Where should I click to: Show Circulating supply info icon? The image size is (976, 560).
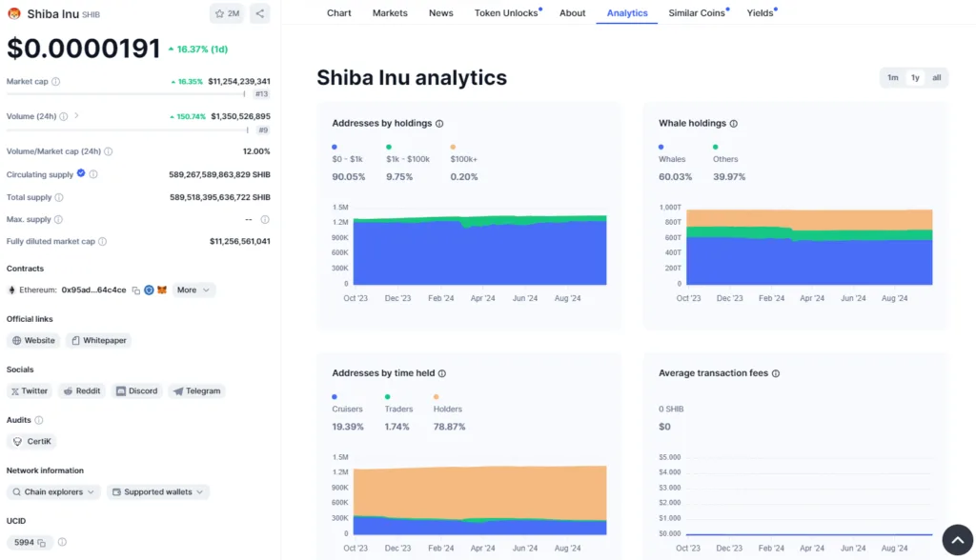click(93, 174)
